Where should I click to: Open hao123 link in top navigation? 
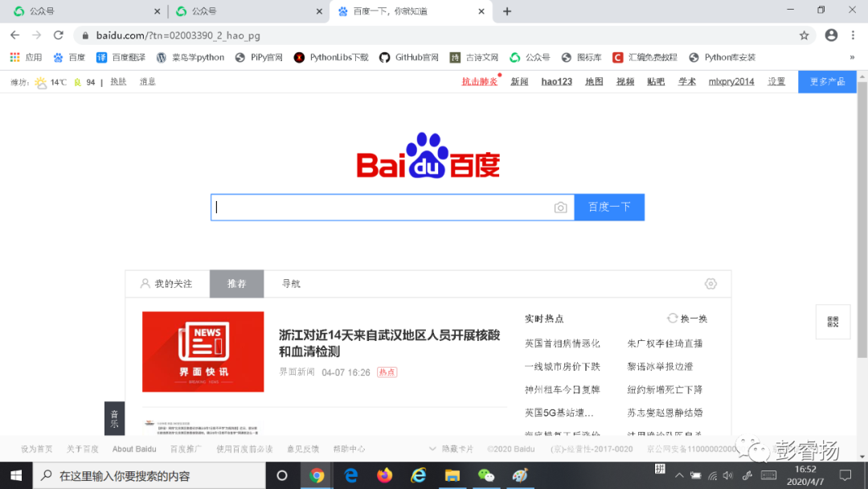(556, 81)
